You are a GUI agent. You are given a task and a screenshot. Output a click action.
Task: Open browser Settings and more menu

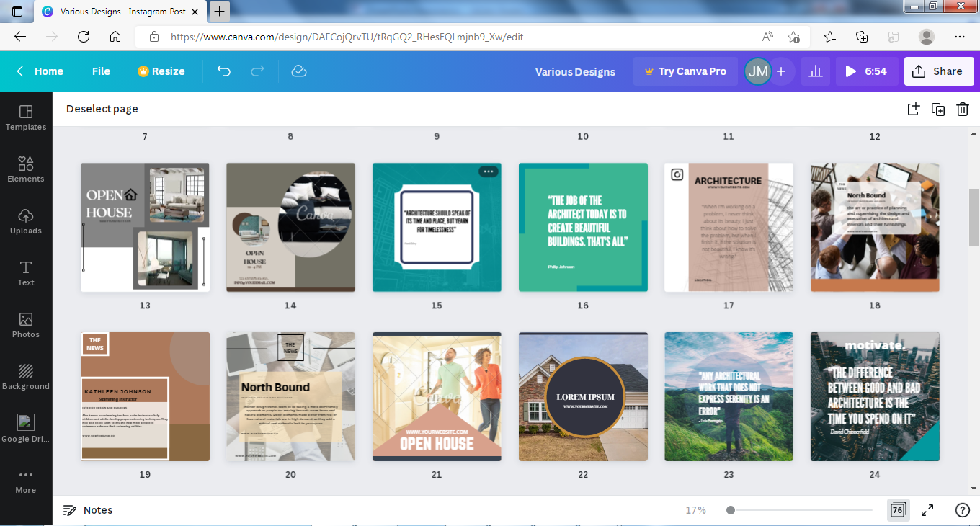pos(959,37)
